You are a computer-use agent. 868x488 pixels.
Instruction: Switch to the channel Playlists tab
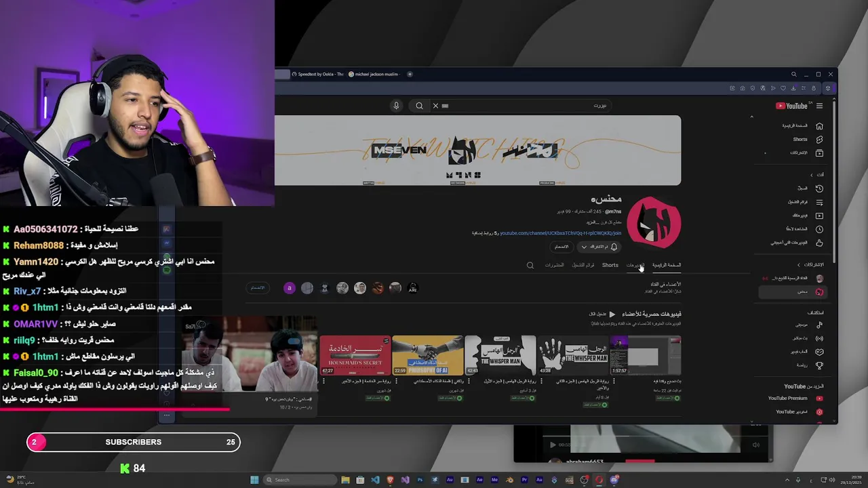tap(583, 265)
